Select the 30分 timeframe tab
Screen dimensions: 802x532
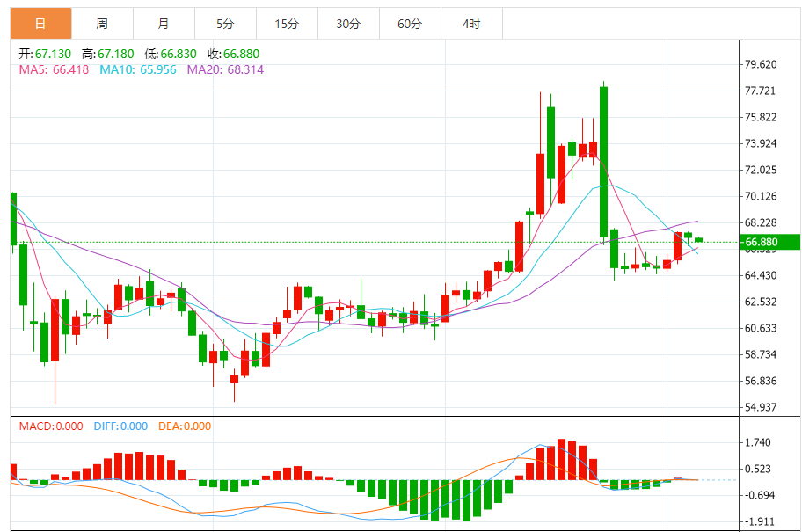[x=348, y=24]
